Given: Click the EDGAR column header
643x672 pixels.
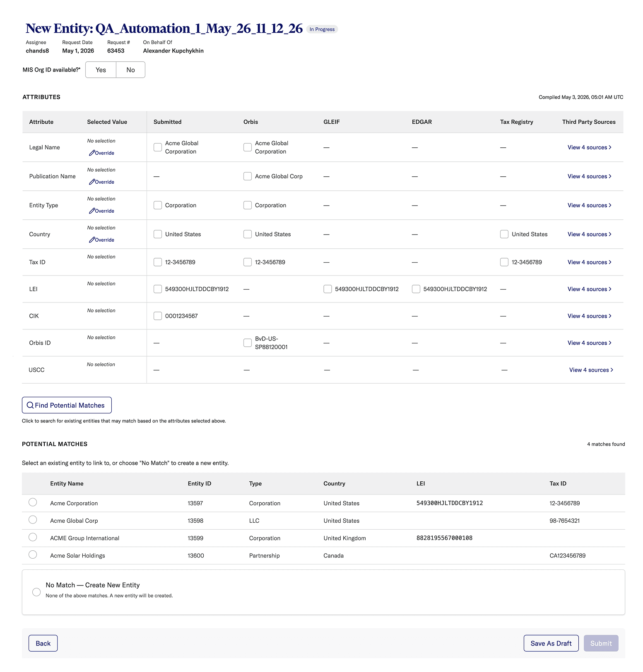Looking at the screenshot, I should click(x=421, y=122).
